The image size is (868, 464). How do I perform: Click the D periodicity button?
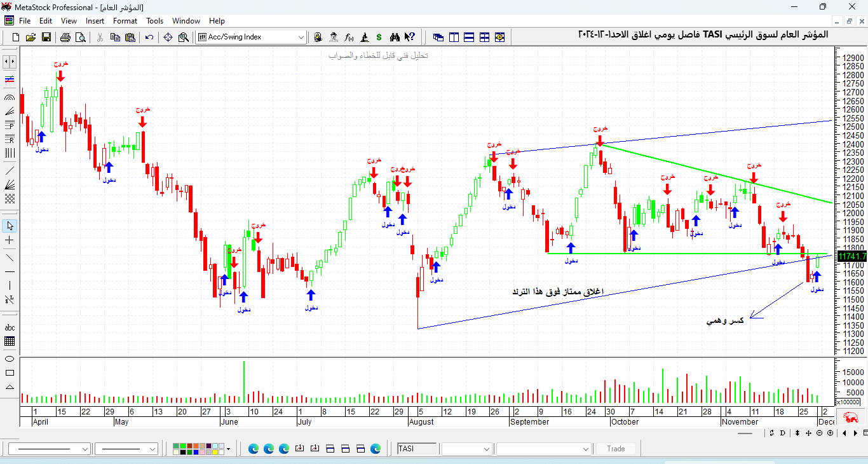coord(782,433)
